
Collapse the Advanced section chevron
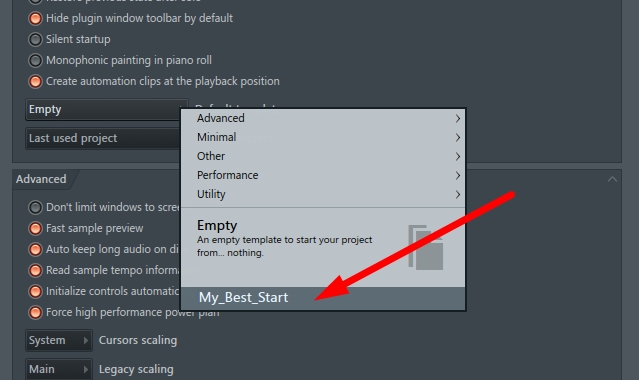point(612,179)
